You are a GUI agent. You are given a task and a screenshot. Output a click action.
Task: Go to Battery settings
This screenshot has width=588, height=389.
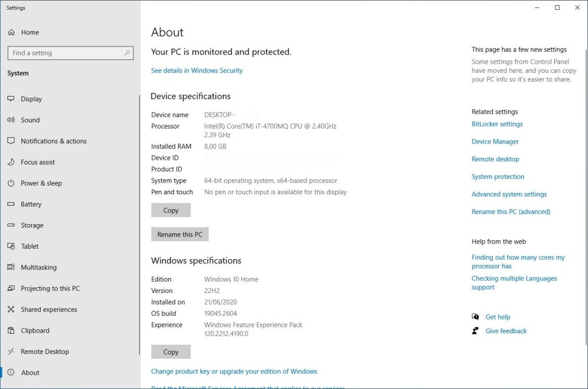(69, 204)
